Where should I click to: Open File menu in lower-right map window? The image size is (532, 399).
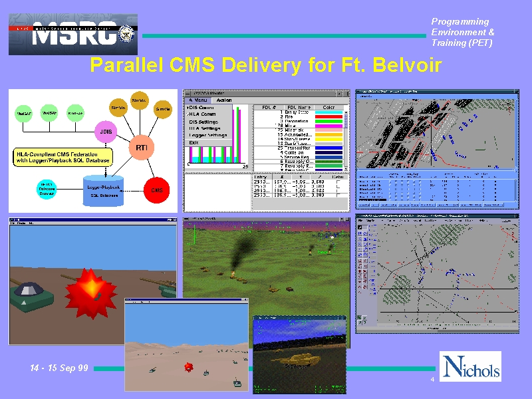coord(360,221)
